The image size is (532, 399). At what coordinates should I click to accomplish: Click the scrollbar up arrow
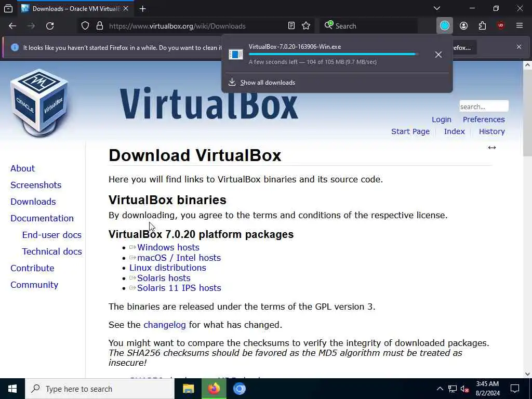click(527, 65)
